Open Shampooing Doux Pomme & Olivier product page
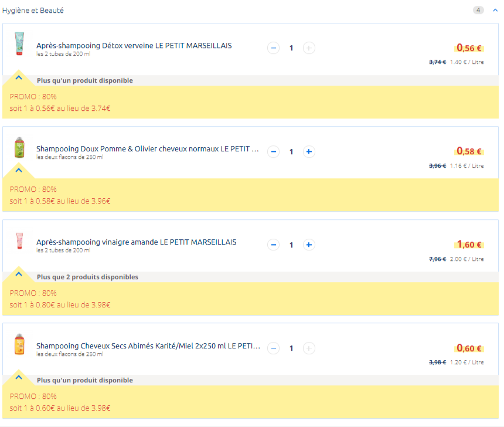The image size is (504, 427). coord(148,148)
